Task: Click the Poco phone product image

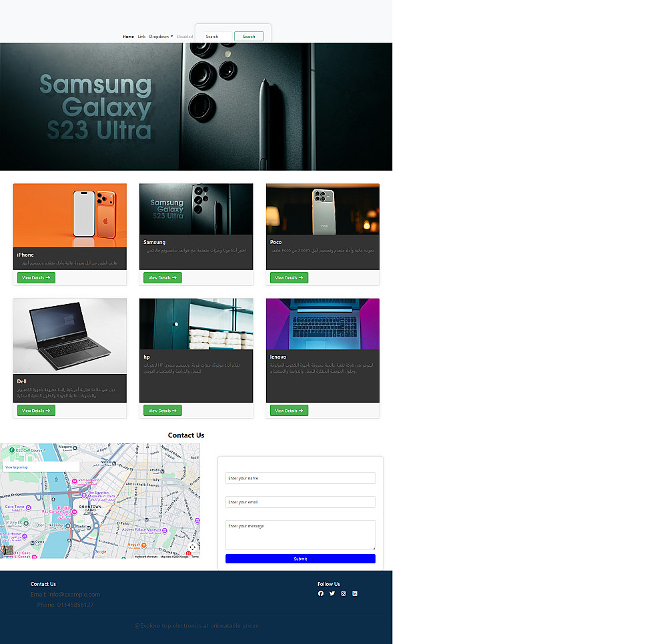Action: (322, 209)
